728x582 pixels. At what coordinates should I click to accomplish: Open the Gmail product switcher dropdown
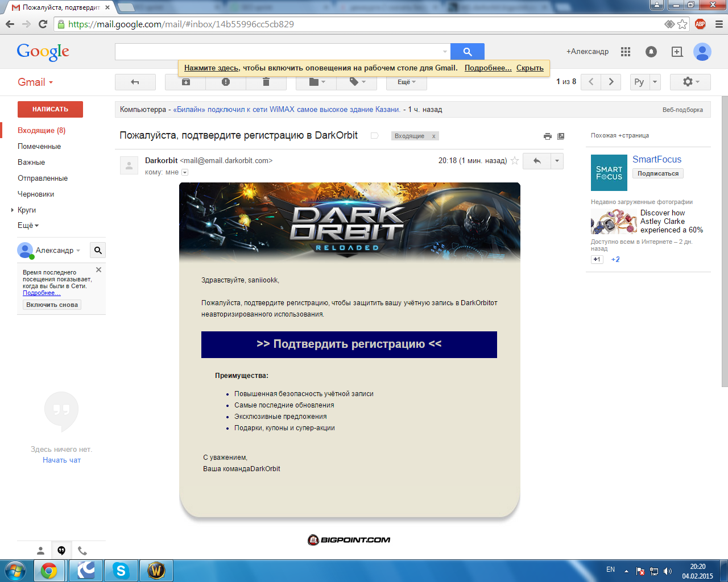(x=35, y=82)
